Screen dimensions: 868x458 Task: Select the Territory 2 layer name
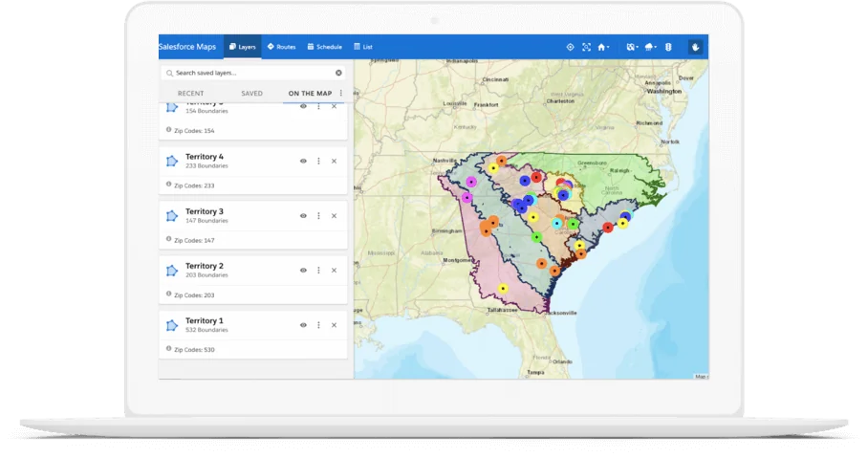[205, 266]
